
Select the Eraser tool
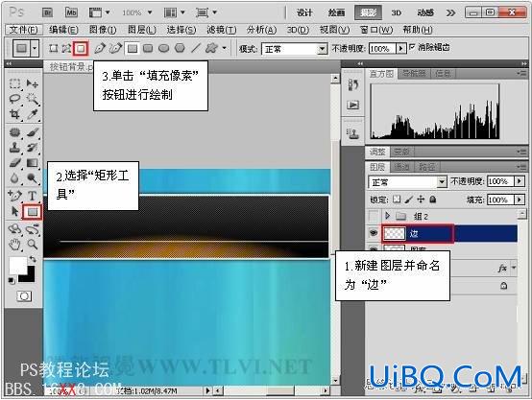[14, 163]
